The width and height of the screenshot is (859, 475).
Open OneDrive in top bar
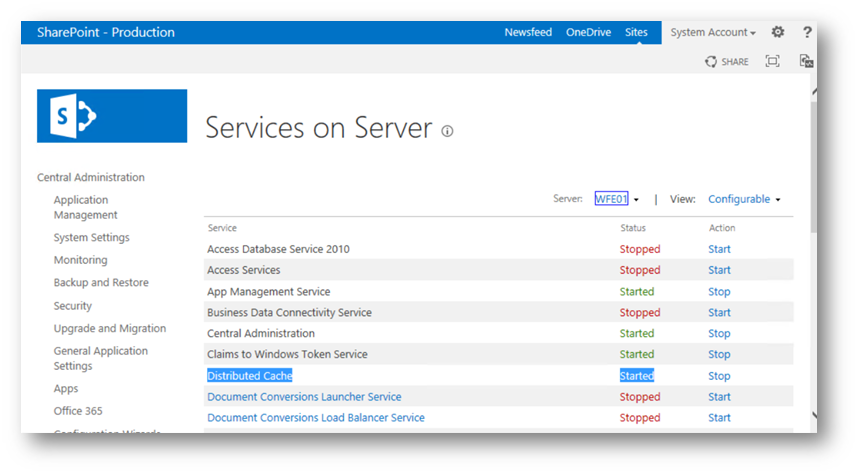[588, 32]
